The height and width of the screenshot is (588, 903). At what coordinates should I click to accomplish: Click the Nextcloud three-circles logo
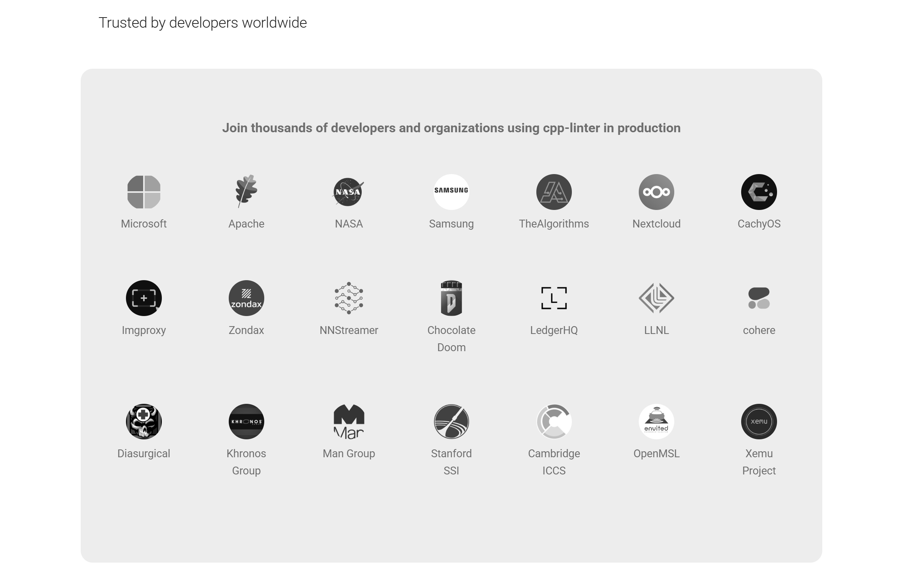click(656, 192)
